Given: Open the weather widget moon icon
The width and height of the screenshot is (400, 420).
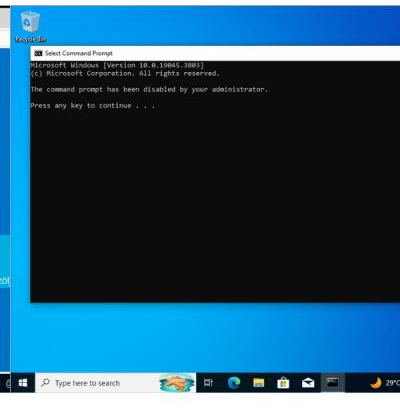Looking at the screenshot, I should click(x=376, y=383).
